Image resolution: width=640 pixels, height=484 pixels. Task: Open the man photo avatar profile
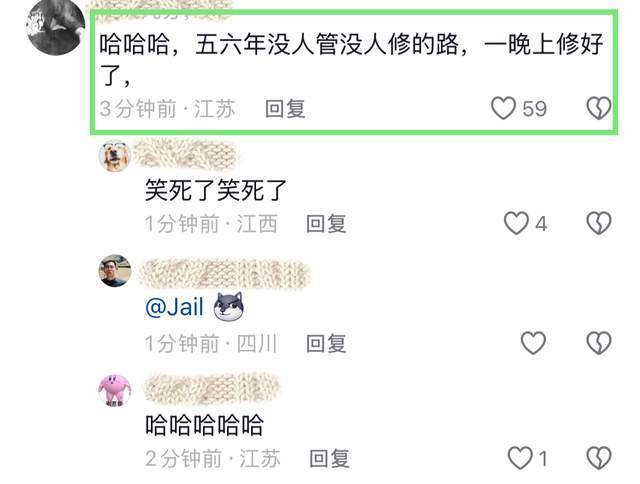[115, 271]
